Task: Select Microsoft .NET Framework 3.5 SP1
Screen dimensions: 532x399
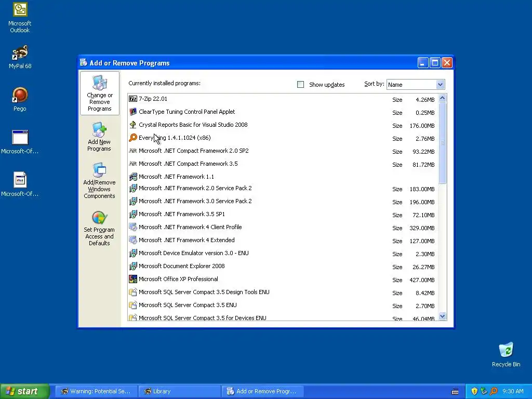Action: (x=283, y=215)
